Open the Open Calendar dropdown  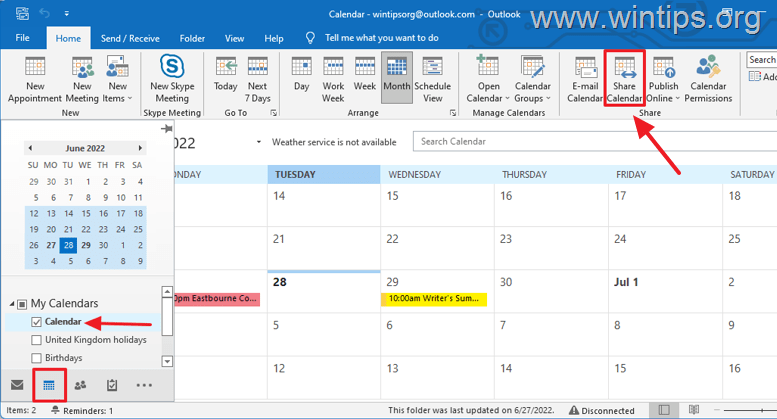(488, 79)
